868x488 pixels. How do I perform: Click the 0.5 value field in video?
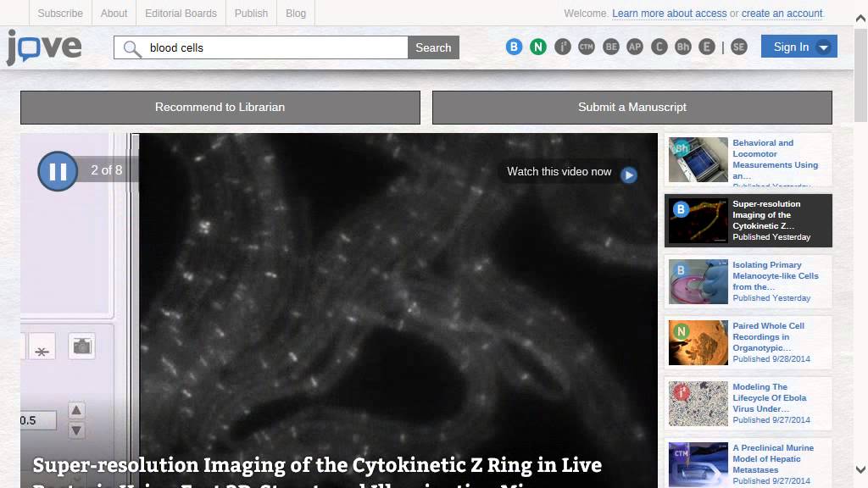coord(38,420)
